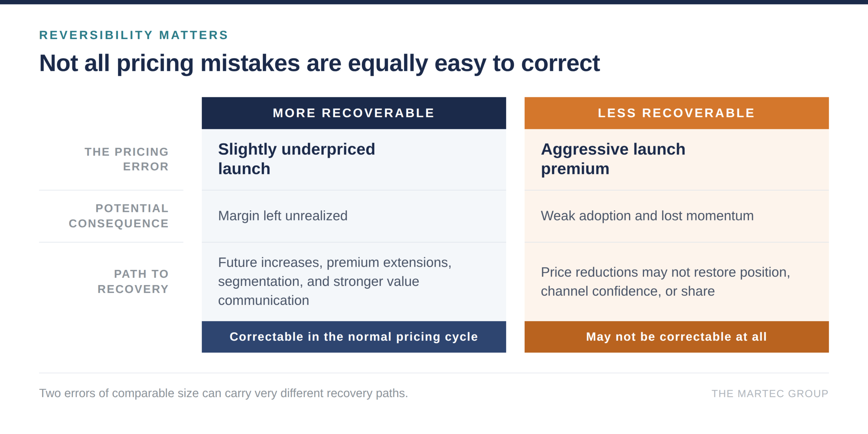868x434 pixels.
Task: Click the 'Future increases, premium extensions' paragraph
Action: pos(335,281)
